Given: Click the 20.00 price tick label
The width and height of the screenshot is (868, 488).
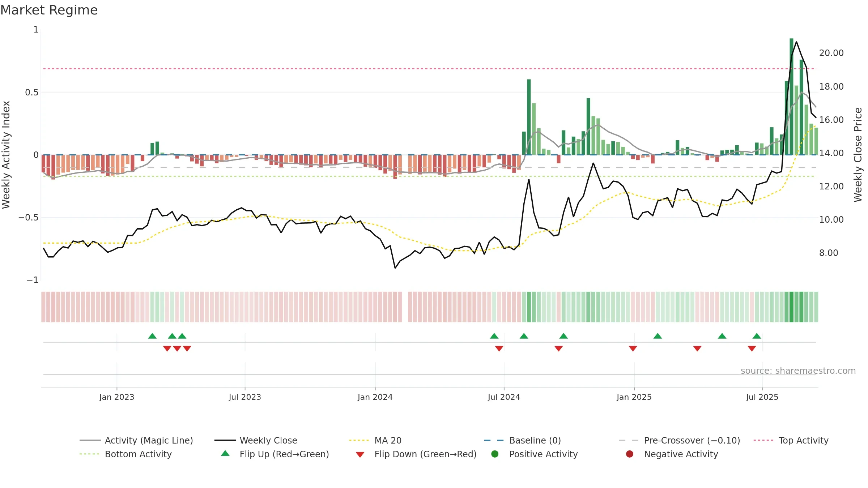Looking at the screenshot, I should pos(831,53).
